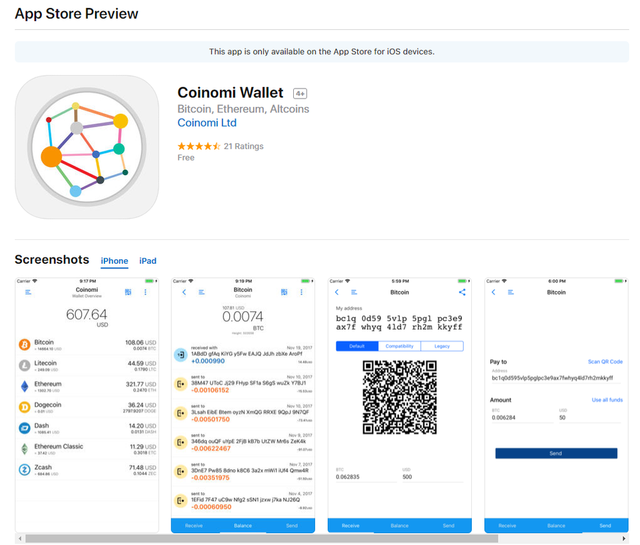Select the Default address format tab
640x545 pixels.
[x=357, y=346]
